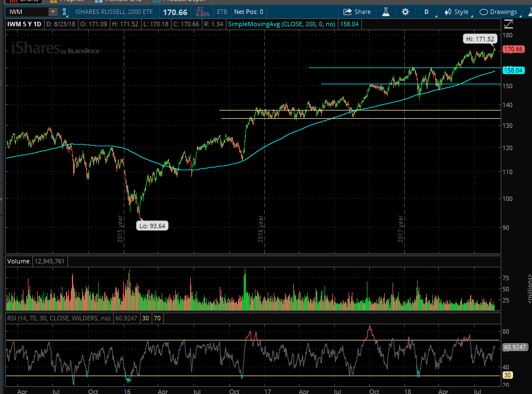Click the D: 8/23/18 date readout

[61, 24]
